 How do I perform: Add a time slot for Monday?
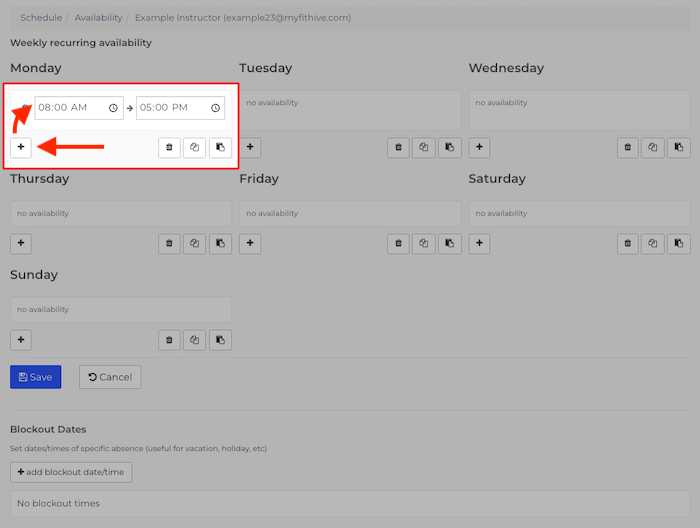21,147
